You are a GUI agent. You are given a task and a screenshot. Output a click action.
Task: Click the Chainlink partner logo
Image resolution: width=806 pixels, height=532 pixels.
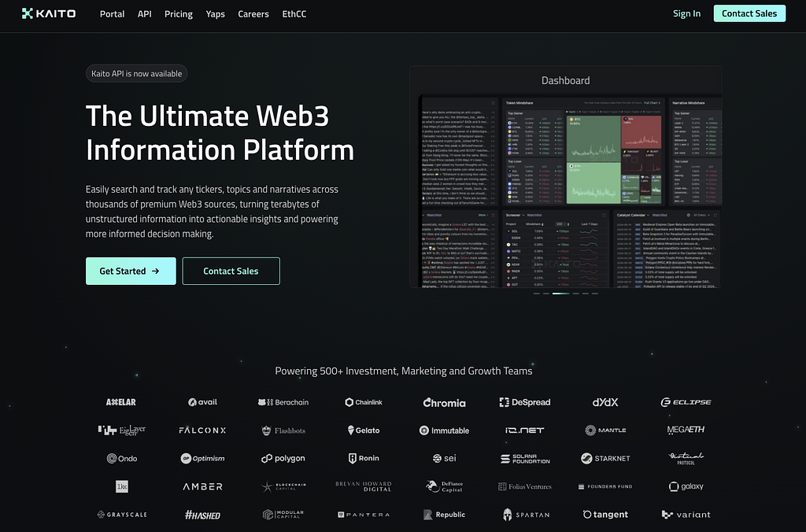363,402
